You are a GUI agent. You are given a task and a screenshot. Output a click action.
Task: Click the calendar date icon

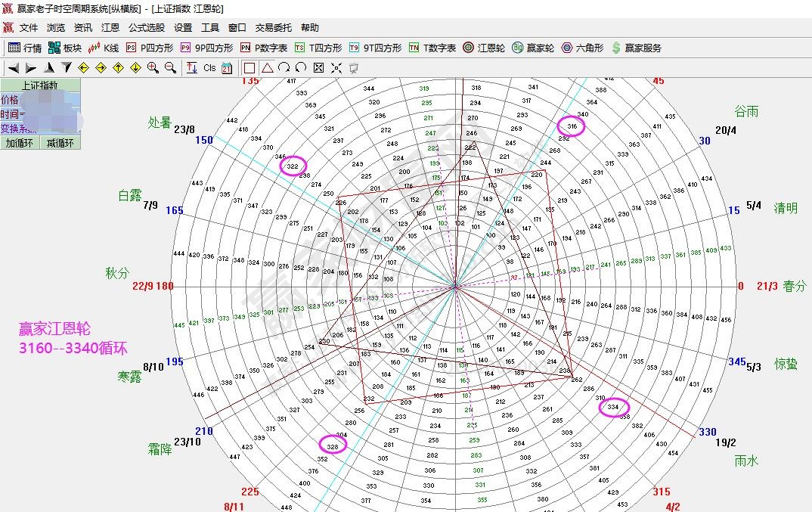226,68
